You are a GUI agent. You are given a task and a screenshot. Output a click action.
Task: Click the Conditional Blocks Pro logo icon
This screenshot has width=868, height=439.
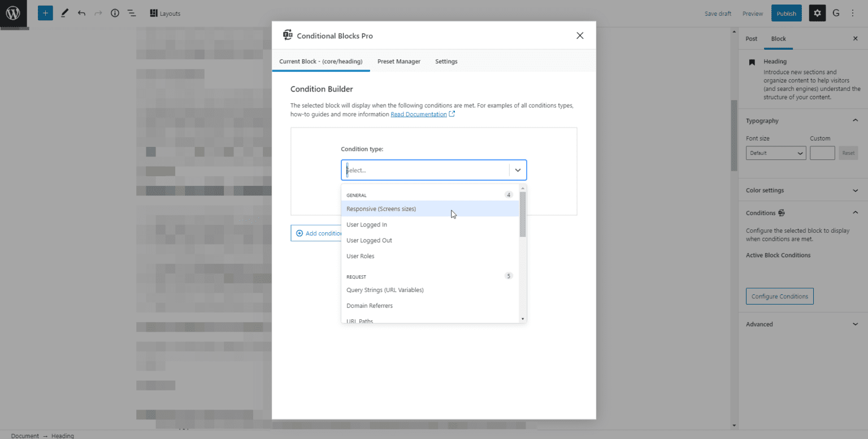(288, 35)
